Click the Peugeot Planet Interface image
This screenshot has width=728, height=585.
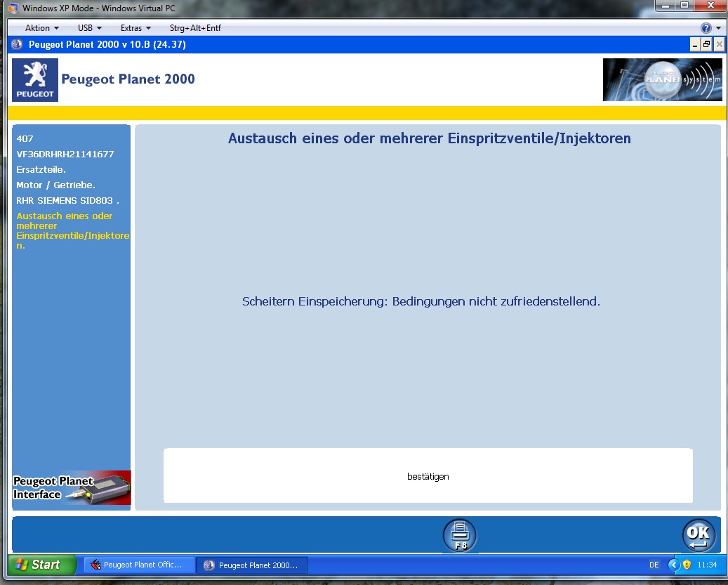[72, 487]
